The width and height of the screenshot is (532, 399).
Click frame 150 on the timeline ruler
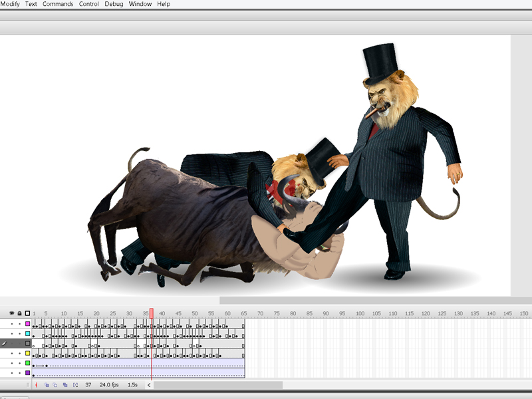coord(524,313)
